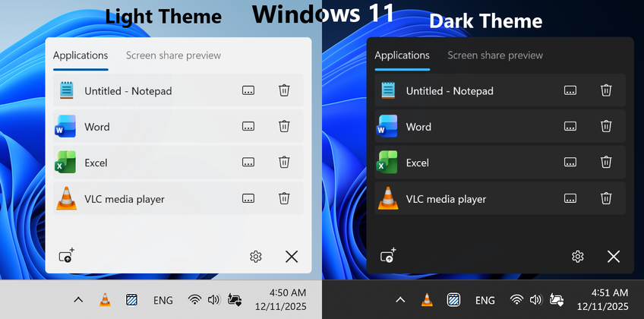Open settings gear in light theme panel

[x=256, y=257]
